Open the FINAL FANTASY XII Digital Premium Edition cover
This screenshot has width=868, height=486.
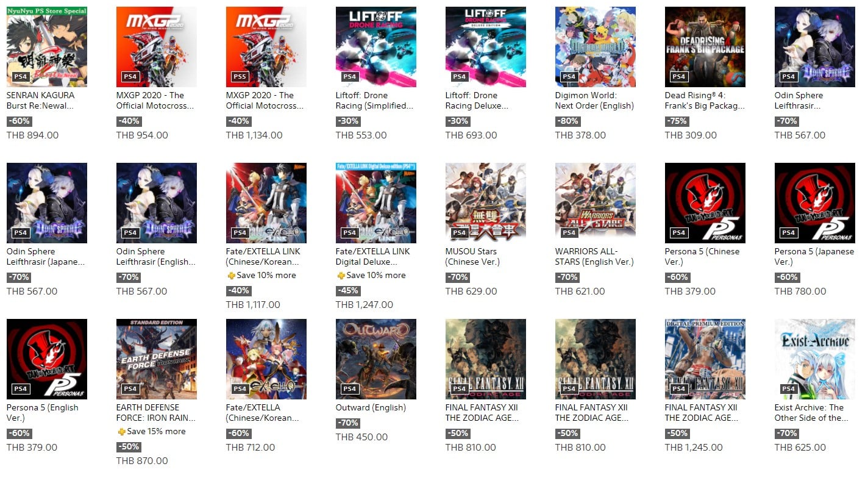tap(705, 359)
